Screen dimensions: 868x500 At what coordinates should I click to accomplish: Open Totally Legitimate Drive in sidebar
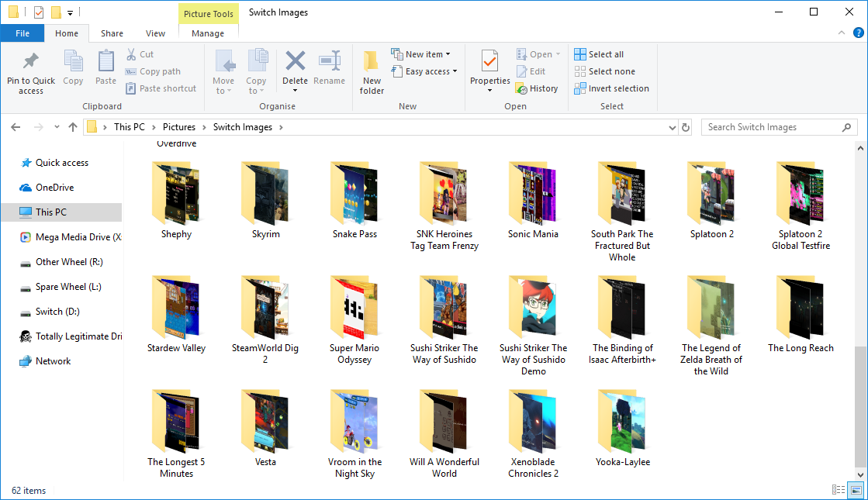pos(71,336)
